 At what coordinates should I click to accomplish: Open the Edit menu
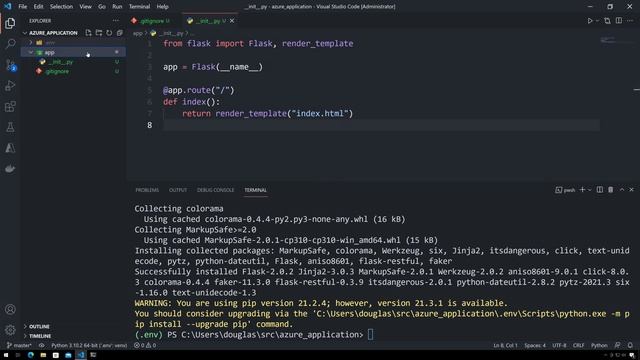pyautogui.click(x=38, y=7)
